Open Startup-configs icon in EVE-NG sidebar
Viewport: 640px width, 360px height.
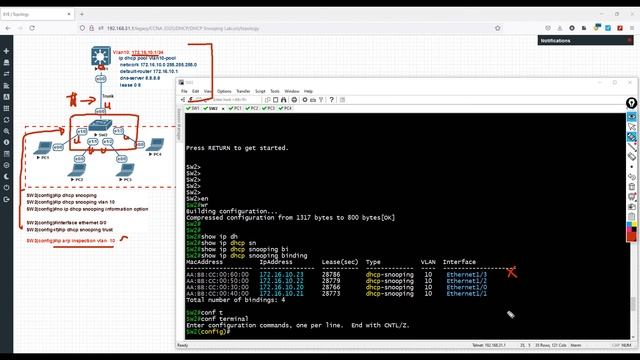pyautogui.click(x=6, y=86)
